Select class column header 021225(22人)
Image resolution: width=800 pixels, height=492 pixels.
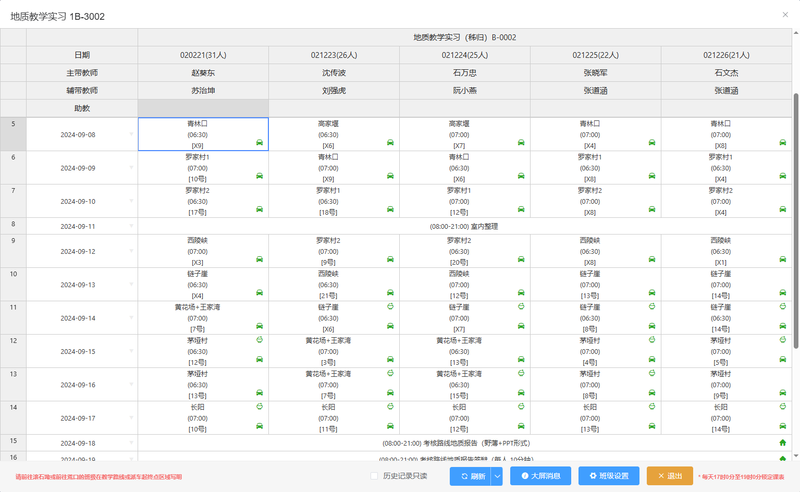coord(595,55)
